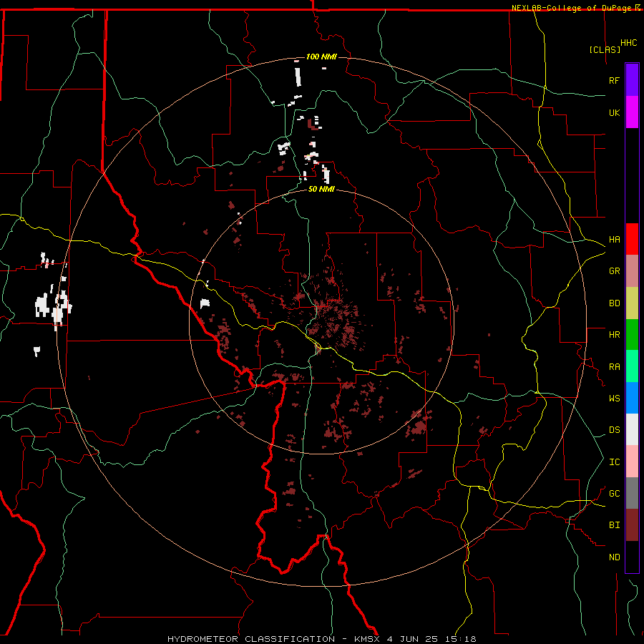This screenshot has width=644, height=644.
Task: Click the BI brown legend swatch
Action: click(x=632, y=525)
